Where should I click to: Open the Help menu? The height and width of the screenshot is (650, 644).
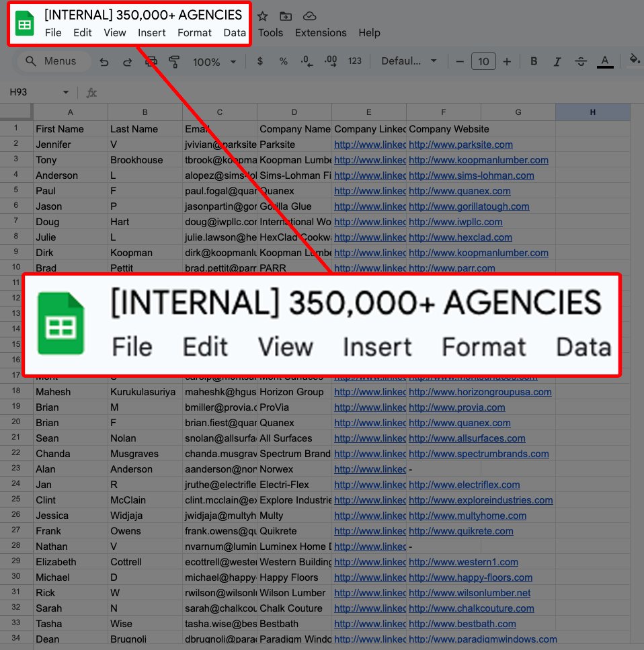pos(369,33)
